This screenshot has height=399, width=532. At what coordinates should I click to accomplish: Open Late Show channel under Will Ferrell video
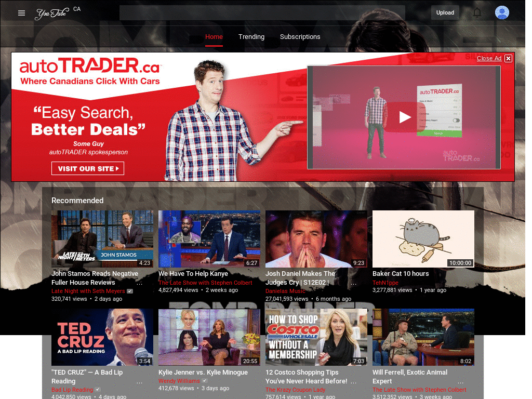(x=419, y=390)
